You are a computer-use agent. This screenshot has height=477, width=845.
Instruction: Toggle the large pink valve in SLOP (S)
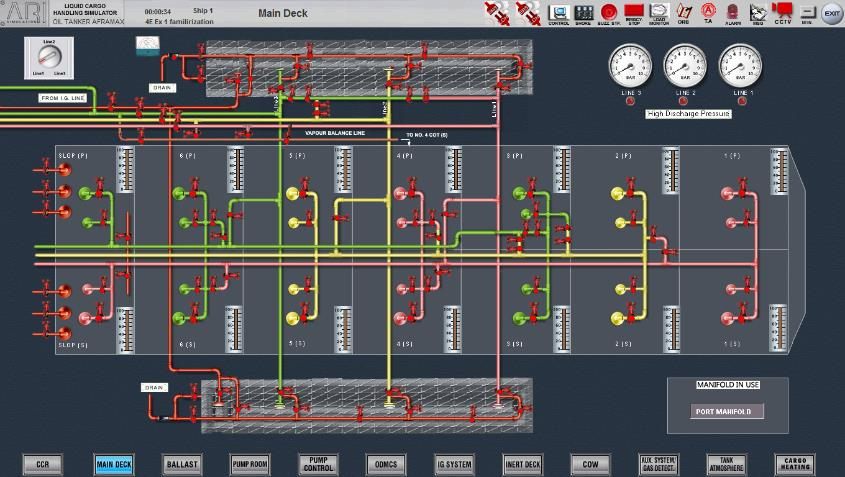click(x=85, y=318)
